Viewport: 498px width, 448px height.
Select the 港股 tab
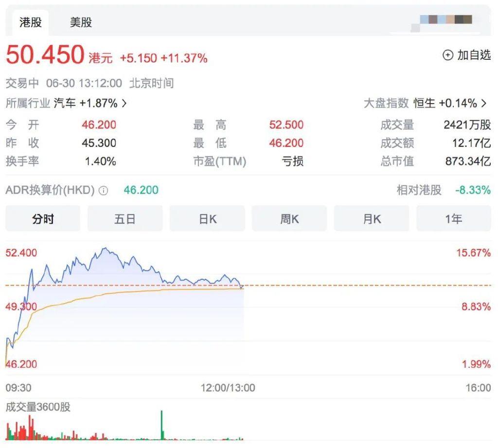pos(31,22)
